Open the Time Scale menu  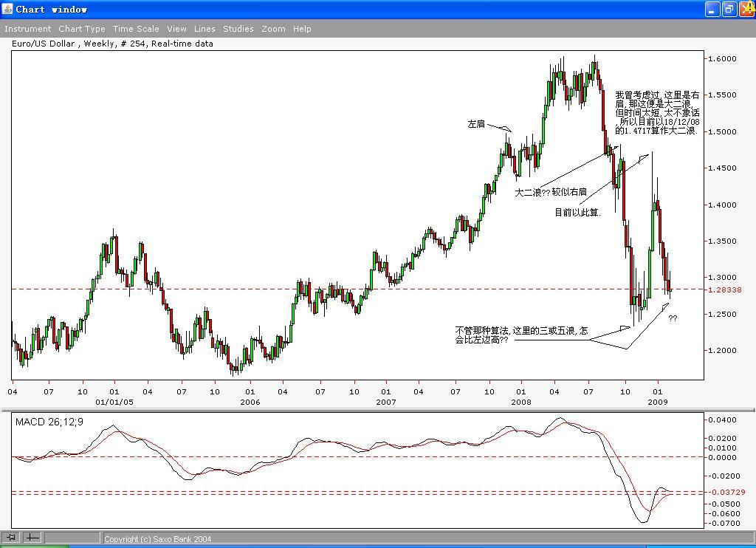point(136,29)
